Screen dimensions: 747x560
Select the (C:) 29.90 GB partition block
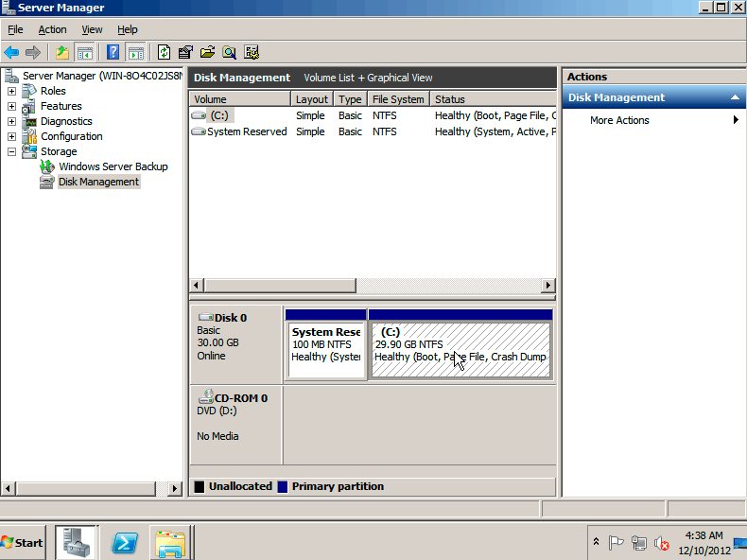[x=460, y=344]
